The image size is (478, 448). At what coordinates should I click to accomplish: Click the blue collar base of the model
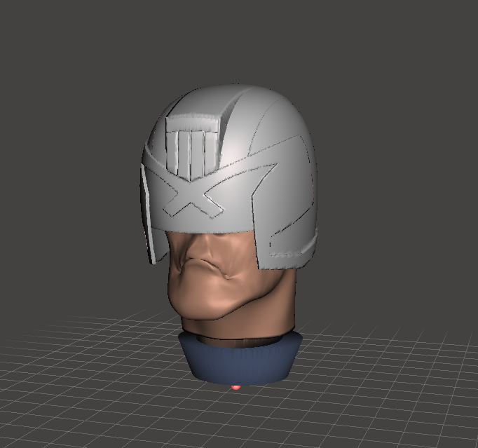tap(240, 360)
